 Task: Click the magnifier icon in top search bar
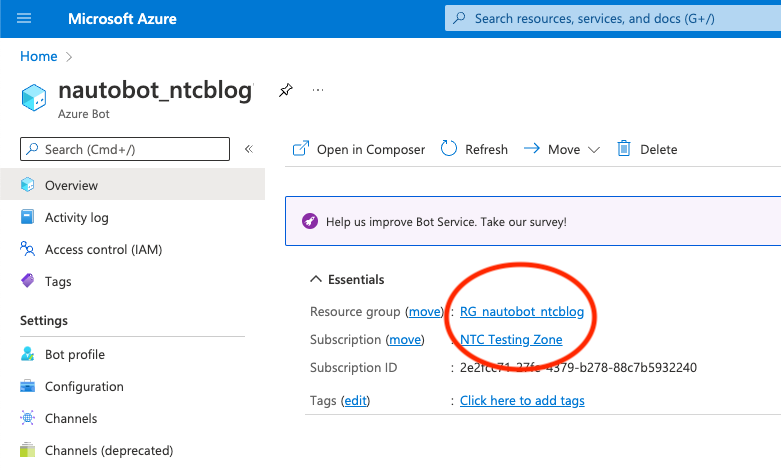point(459,18)
